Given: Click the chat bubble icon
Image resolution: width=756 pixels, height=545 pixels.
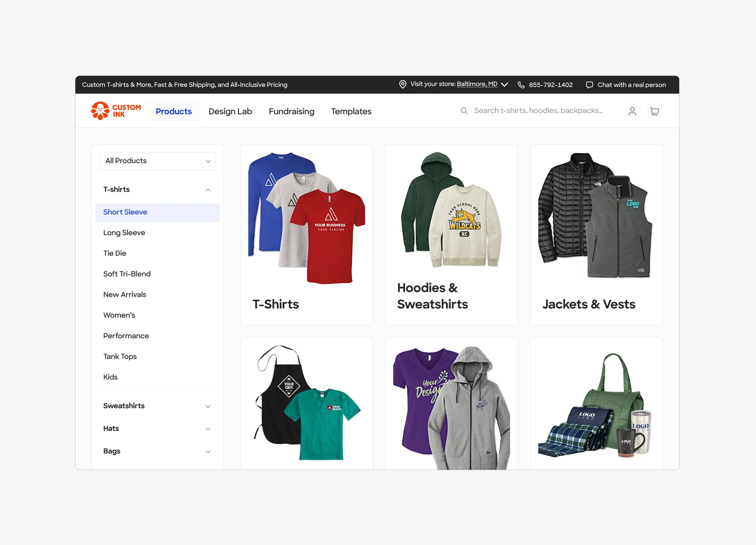Looking at the screenshot, I should point(589,85).
